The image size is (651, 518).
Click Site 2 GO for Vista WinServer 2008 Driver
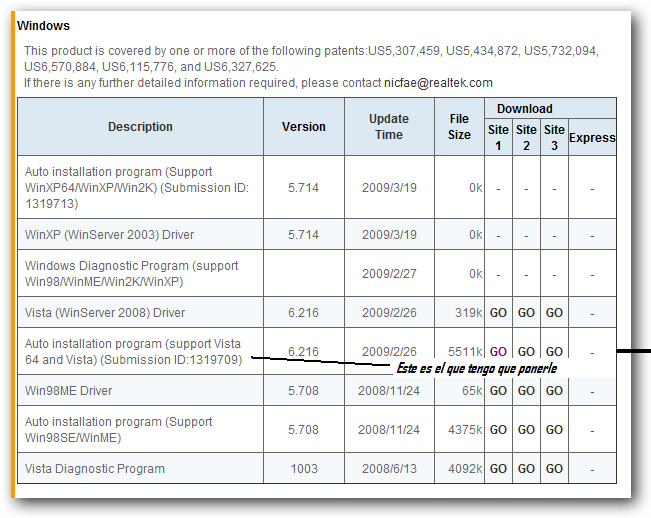(526, 313)
